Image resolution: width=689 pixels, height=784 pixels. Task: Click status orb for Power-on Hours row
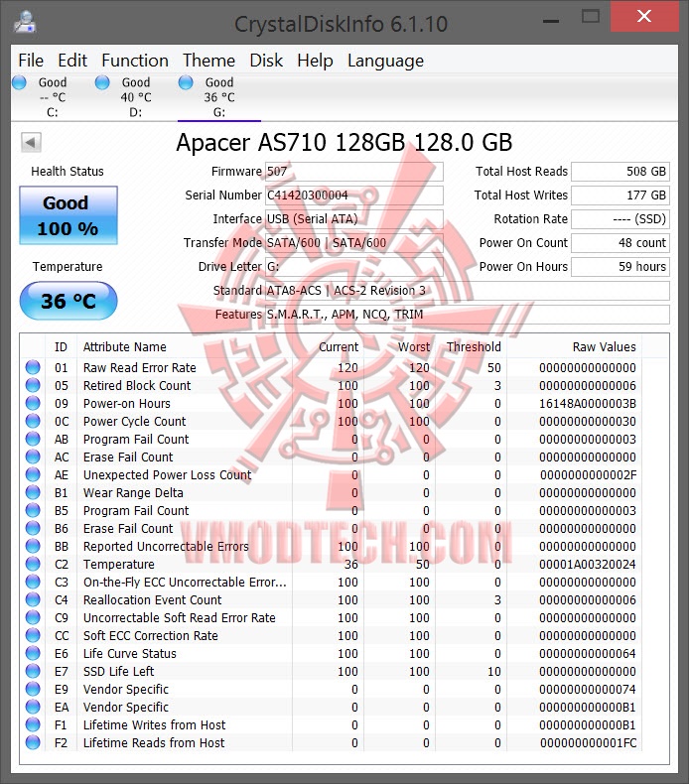click(33, 403)
